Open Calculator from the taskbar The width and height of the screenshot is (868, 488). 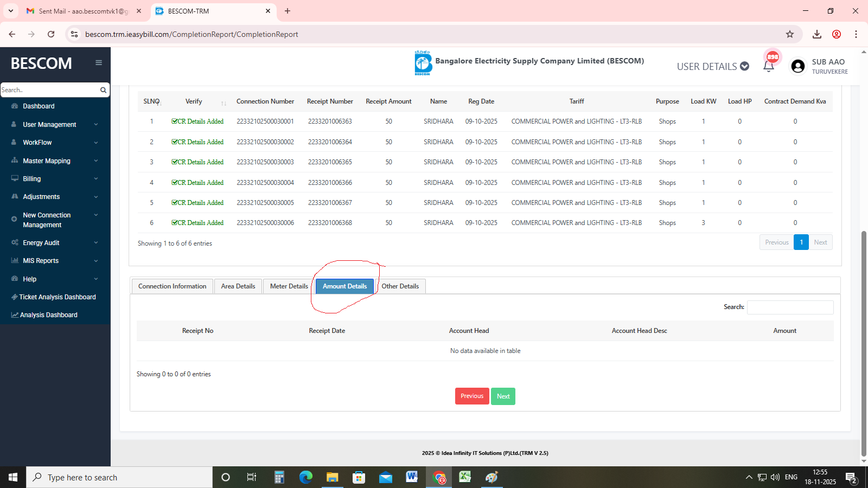pos(279,477)
